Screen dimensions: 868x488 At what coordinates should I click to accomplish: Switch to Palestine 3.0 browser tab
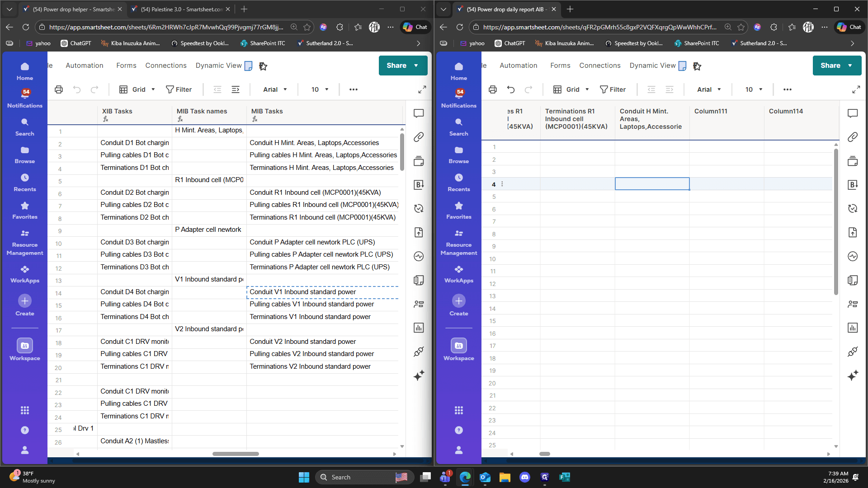pyautogui.click(x=181, y=9)
